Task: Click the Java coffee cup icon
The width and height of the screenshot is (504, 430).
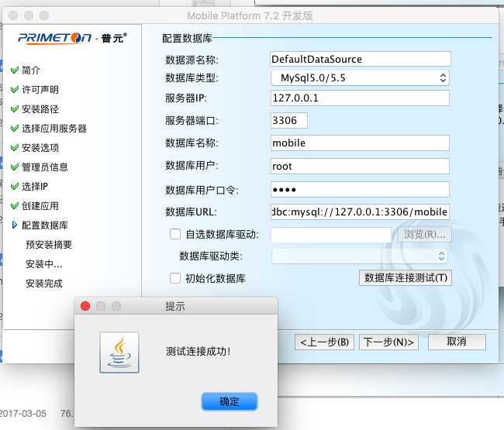Action: coord(119,353)
